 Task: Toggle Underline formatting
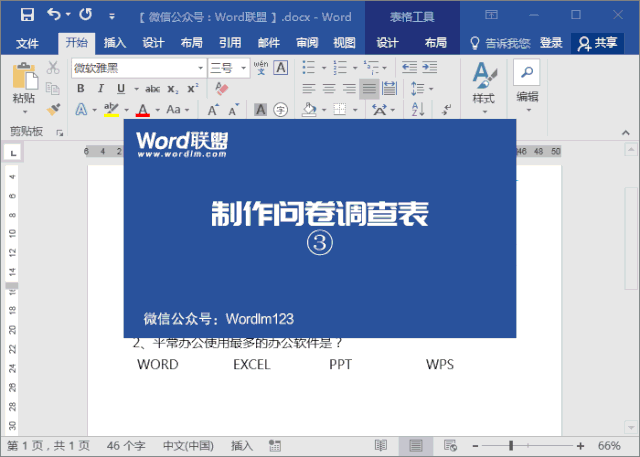[x=121, y=89]
